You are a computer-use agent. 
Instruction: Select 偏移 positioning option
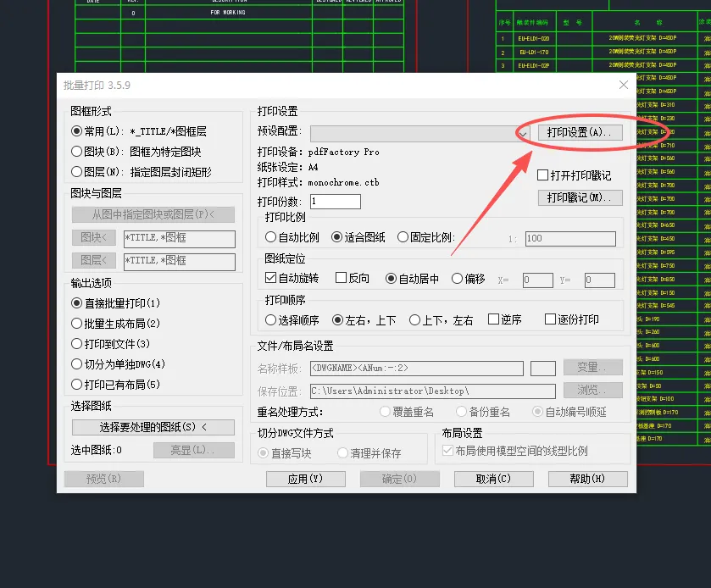pyautogui.click(x=457, y=279)
